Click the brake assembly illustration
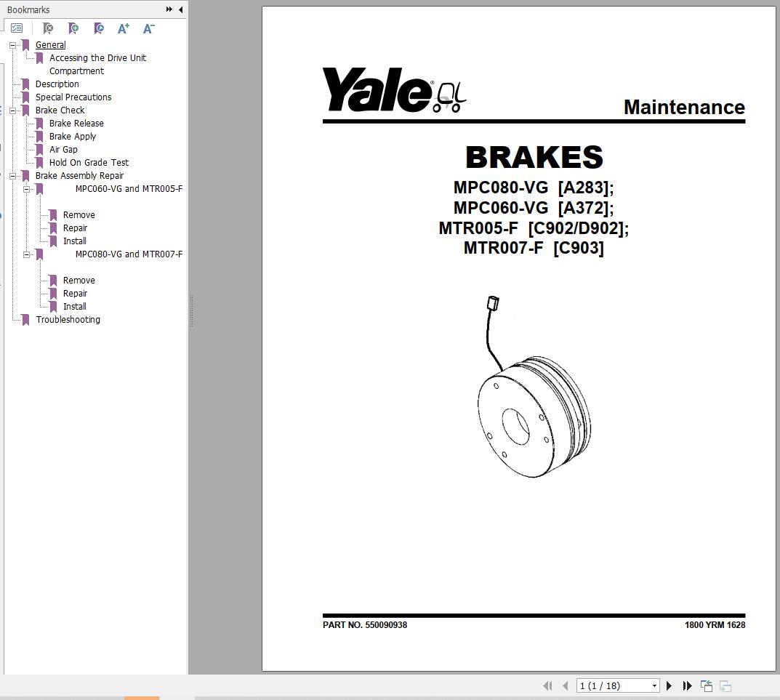The height and width of the screenshot is (700, 780). click(x=534, y=387)
